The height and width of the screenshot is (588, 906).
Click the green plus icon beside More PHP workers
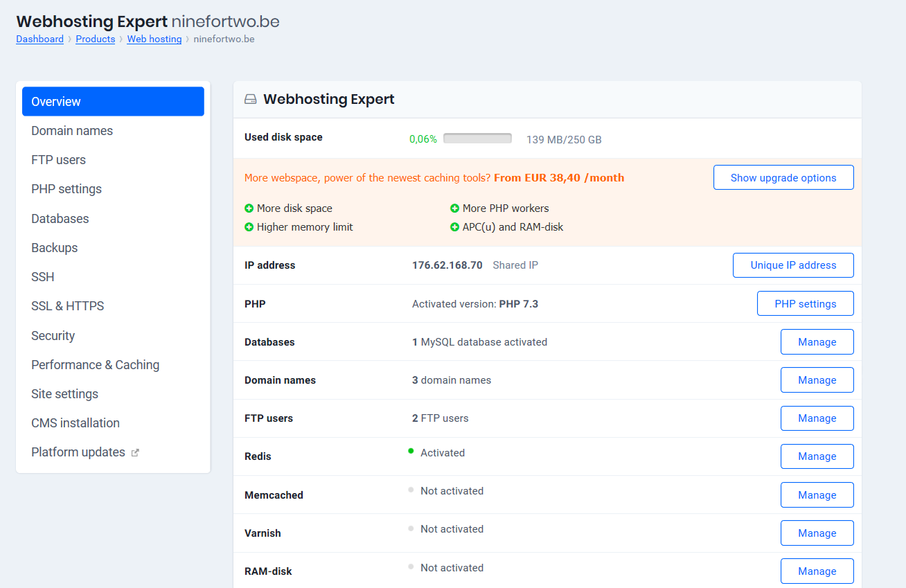click(456, 208)
